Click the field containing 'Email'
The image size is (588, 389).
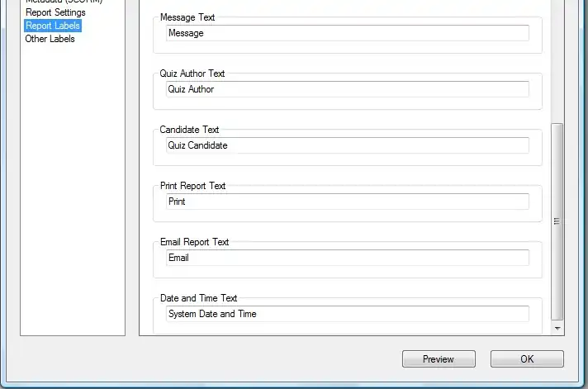click(x=347, y=258)
